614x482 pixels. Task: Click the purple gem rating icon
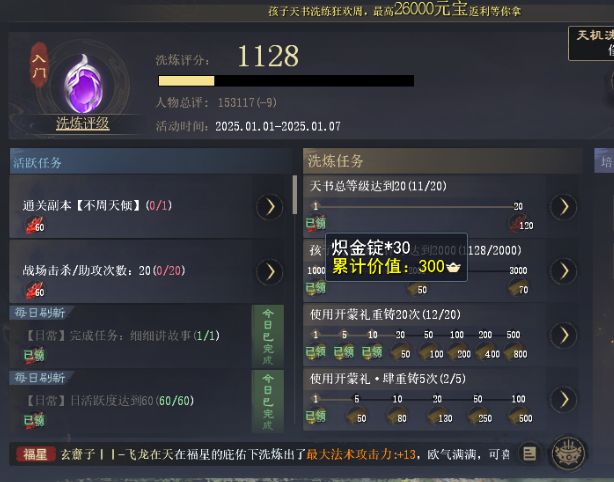[x=83, y=83]
